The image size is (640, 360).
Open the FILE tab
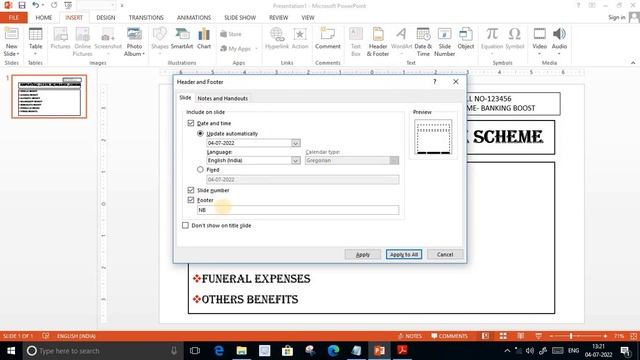tap(13, 18)
